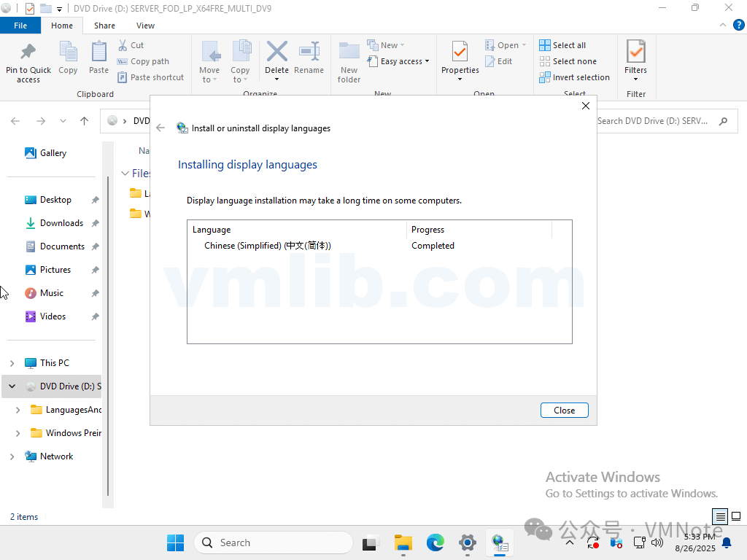The image size is (747, 560).
Task: Click the Search DVD Drive input field
Action: coord(653,121)
